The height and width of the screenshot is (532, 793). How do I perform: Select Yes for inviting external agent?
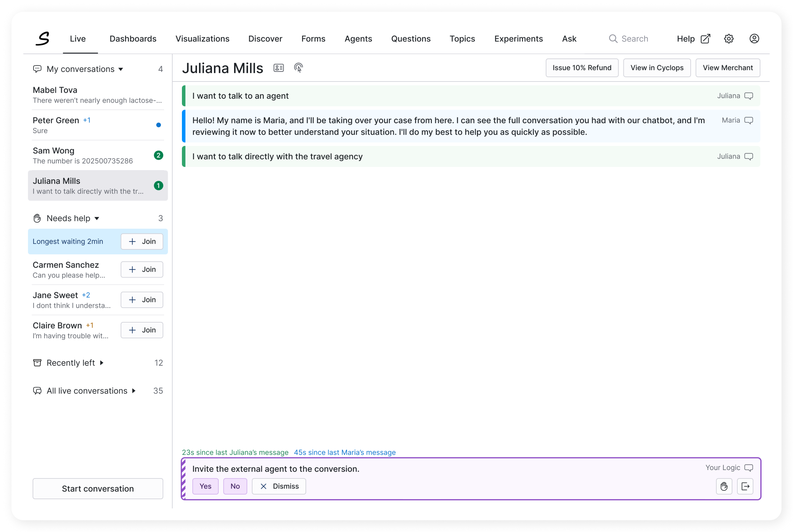click(x=205, y=486)
